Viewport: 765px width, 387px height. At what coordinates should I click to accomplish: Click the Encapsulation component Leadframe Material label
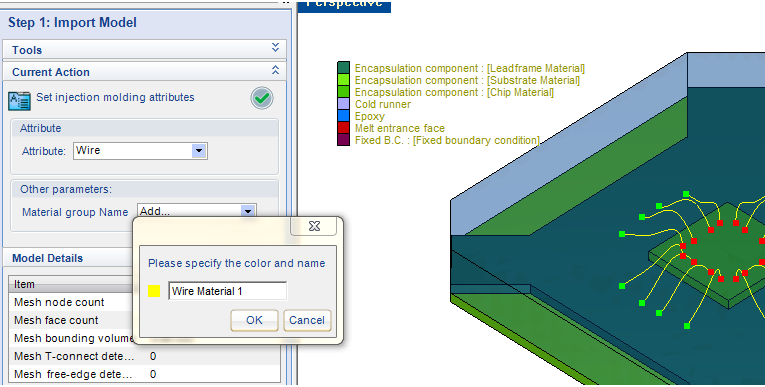(470, 68)
